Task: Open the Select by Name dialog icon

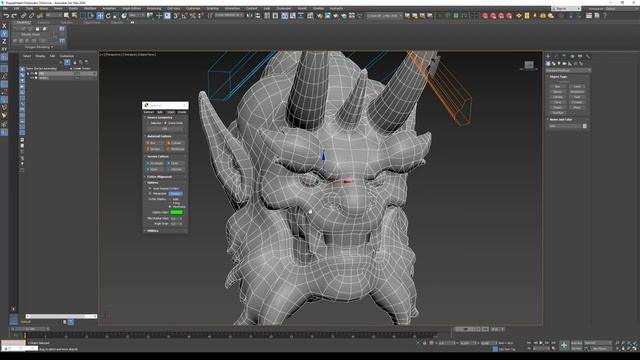Action: 74,16
